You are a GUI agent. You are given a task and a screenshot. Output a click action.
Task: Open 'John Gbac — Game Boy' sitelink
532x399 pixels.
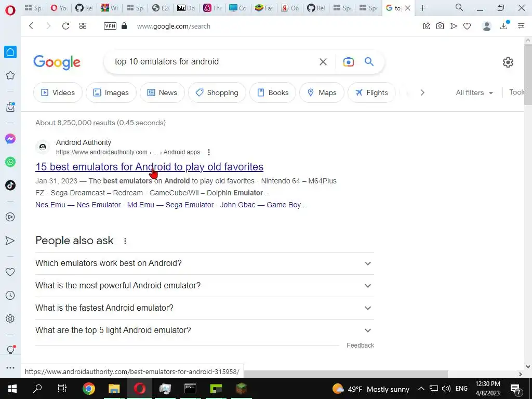(x=263, y=205)
